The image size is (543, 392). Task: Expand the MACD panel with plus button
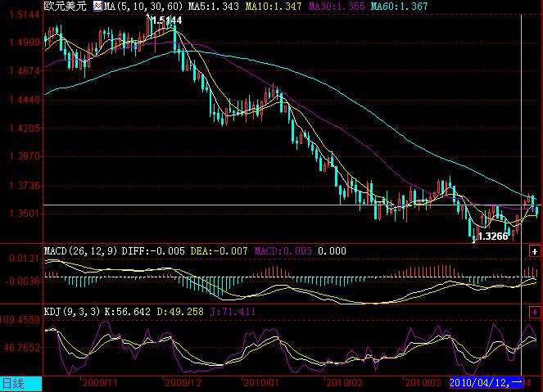tap(534, 251)
